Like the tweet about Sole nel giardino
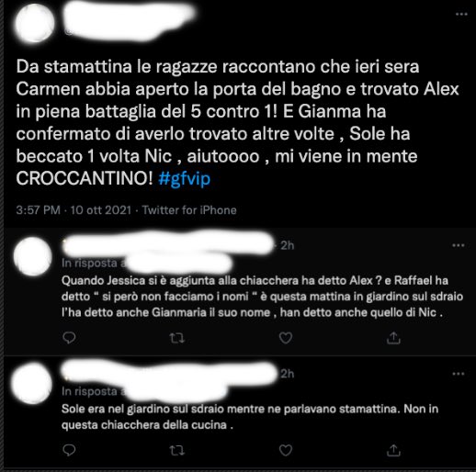 [x=286, y=450]
